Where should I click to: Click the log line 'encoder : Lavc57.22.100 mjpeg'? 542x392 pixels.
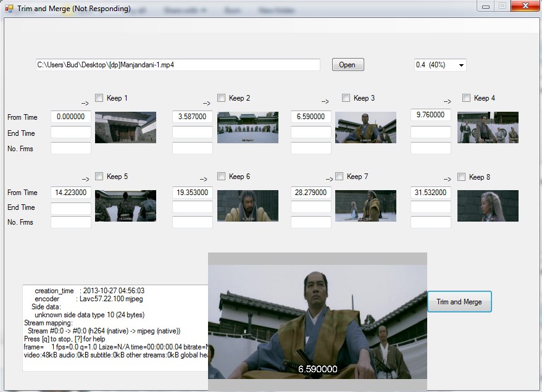click(x=88, y=299)
